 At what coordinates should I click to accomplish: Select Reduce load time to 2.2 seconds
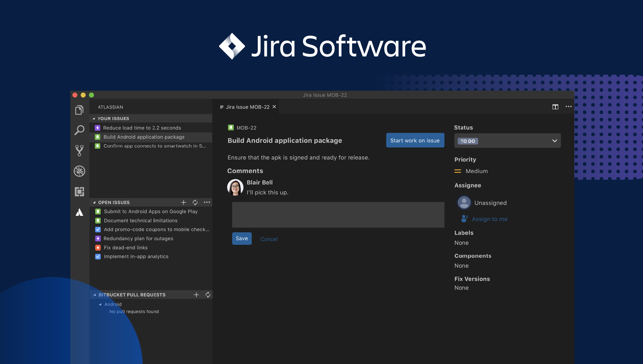pos(151,128)
